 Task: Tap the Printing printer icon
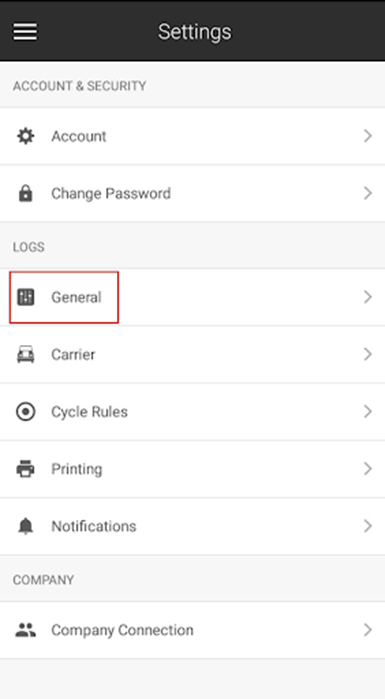[25, 469]
